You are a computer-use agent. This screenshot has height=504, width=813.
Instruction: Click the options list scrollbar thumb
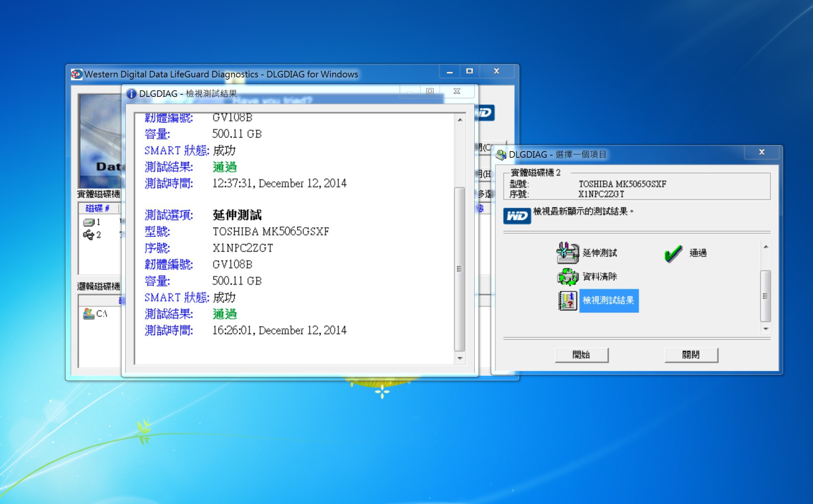click(x=766, y=296)
